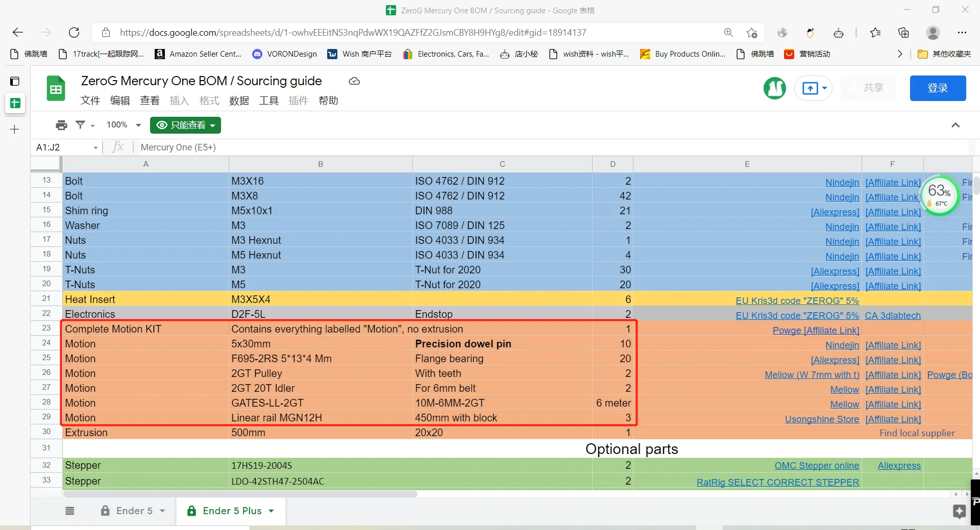Open the browser favorites list icon
The width and height of the screenshot is (980, 530).
[x=875, y=33]
